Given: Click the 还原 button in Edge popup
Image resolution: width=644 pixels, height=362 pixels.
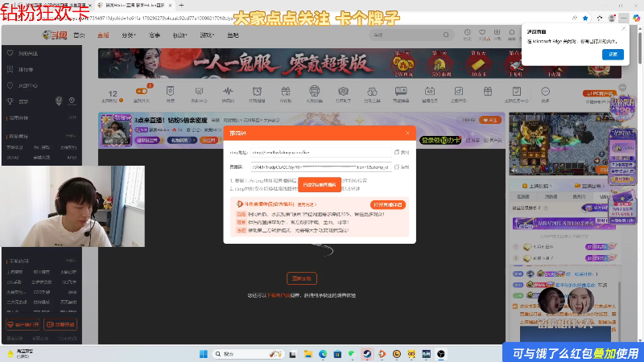Looking at the screenshot, I should (613, 54).
